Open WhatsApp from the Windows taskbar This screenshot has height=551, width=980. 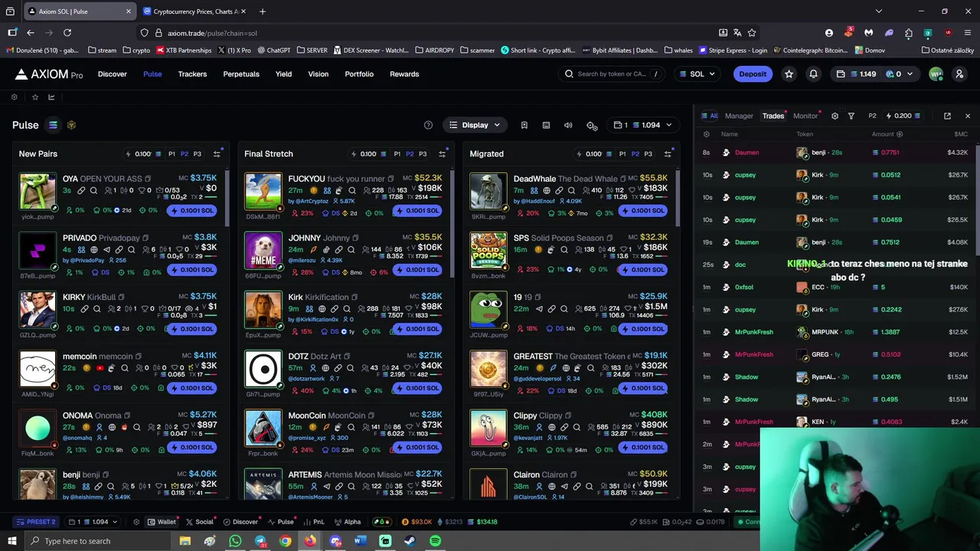(x=235, y=541)
